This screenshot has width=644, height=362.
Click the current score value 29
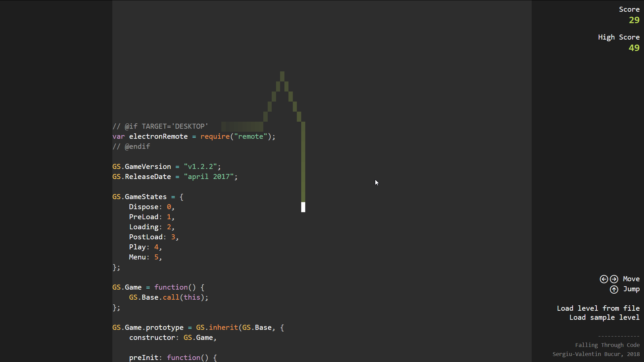634,20
